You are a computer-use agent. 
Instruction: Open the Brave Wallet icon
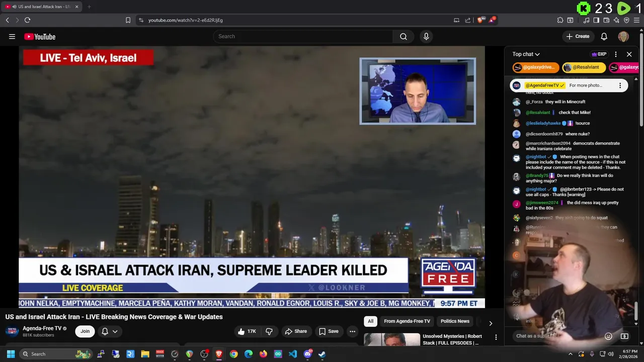coord(606,20)
